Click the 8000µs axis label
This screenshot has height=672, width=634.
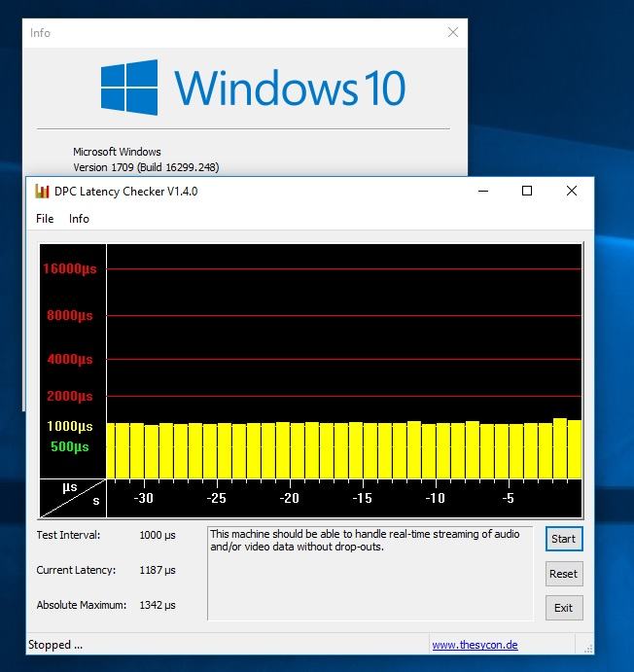(70, 315)
